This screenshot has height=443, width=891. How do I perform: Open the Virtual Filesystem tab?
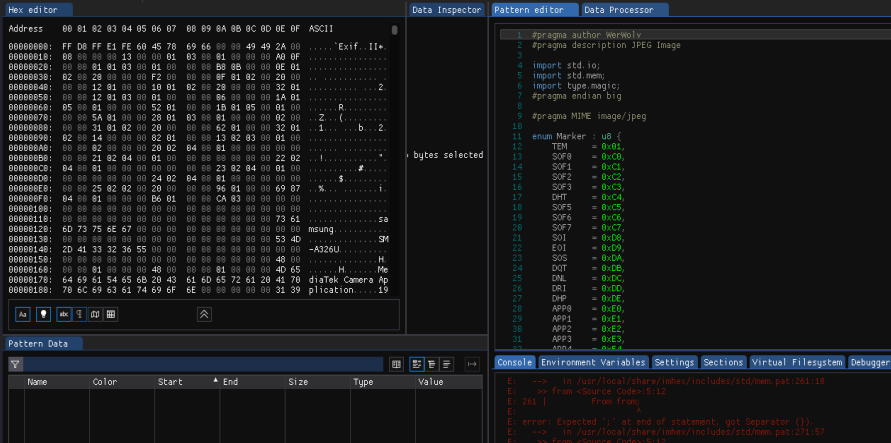tap(797, 362)
